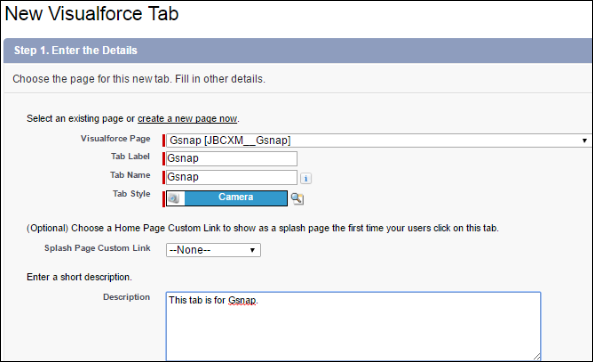Click the Description resize handle corner
The height and width of the screenshot is (362, 593).
click(x=537, y=356)
